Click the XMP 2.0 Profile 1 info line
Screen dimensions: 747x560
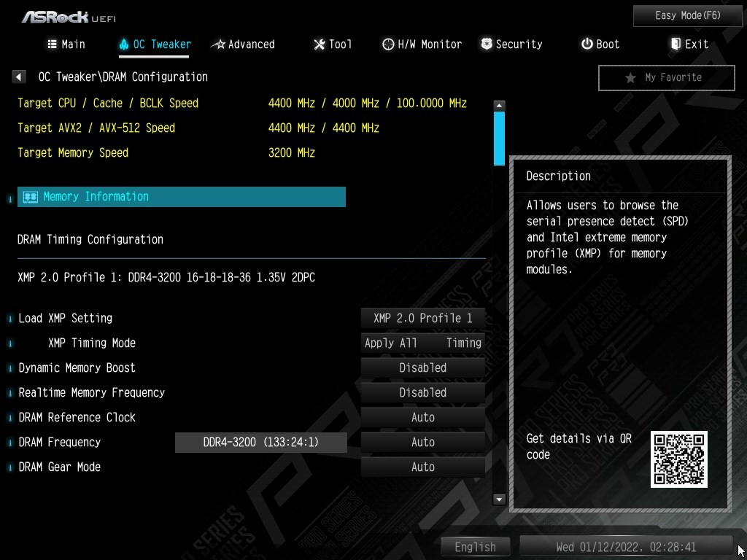(166, 277)
